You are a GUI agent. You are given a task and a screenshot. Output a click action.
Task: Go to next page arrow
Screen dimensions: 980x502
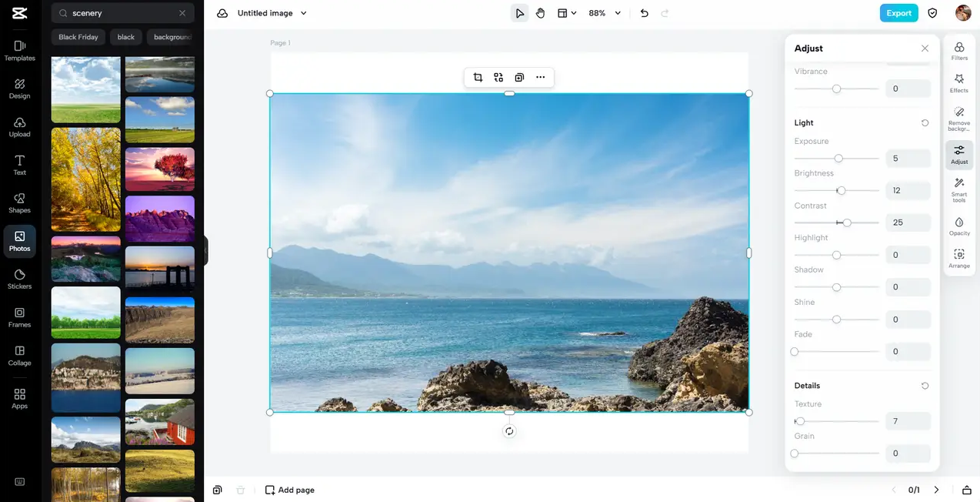click(x=936, y=490)
